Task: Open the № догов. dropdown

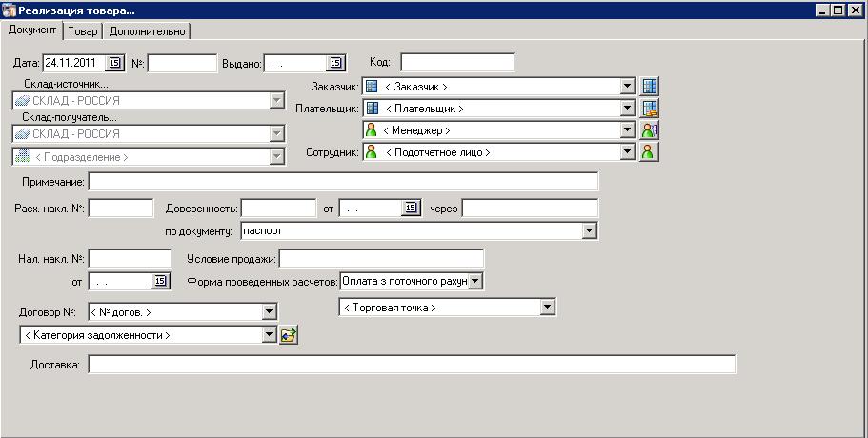Action: pyautogui.click(x=269, y=311)
